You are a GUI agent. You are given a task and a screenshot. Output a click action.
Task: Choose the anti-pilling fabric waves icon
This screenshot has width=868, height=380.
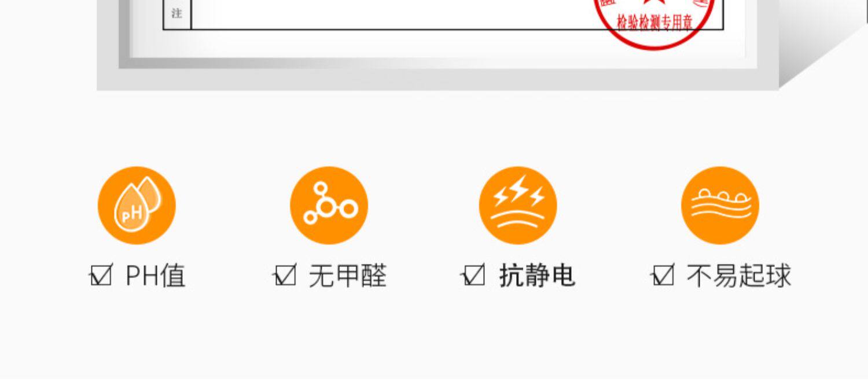tap(720, 206)
